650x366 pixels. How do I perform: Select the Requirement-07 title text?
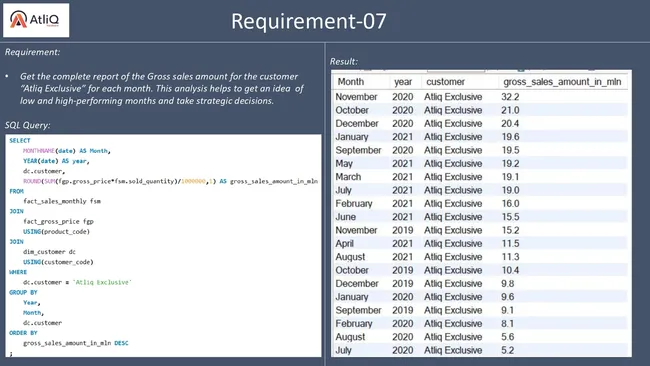(308, 21)
